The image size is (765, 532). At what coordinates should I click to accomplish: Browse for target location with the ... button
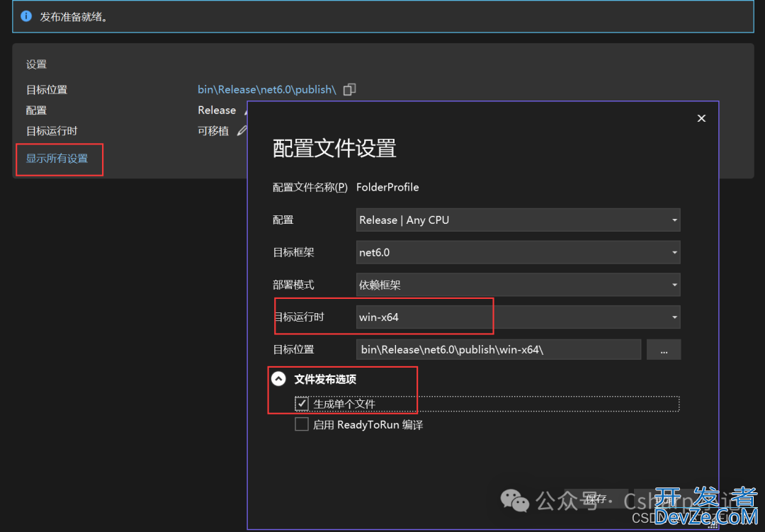(x=664, y=349)
